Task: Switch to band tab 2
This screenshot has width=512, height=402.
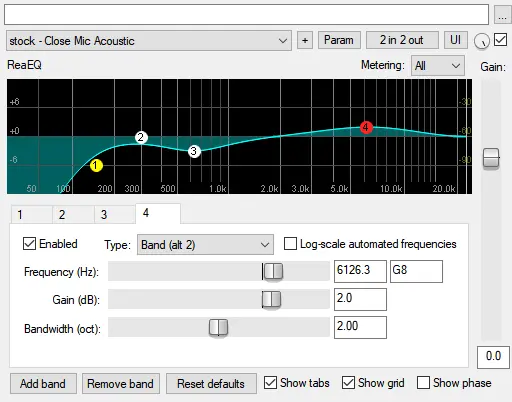Action: point(73,215)
